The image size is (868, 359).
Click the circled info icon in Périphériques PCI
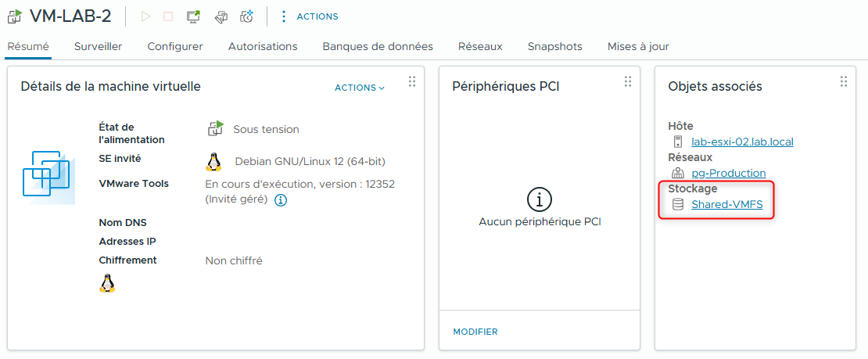tap(540, 199)
